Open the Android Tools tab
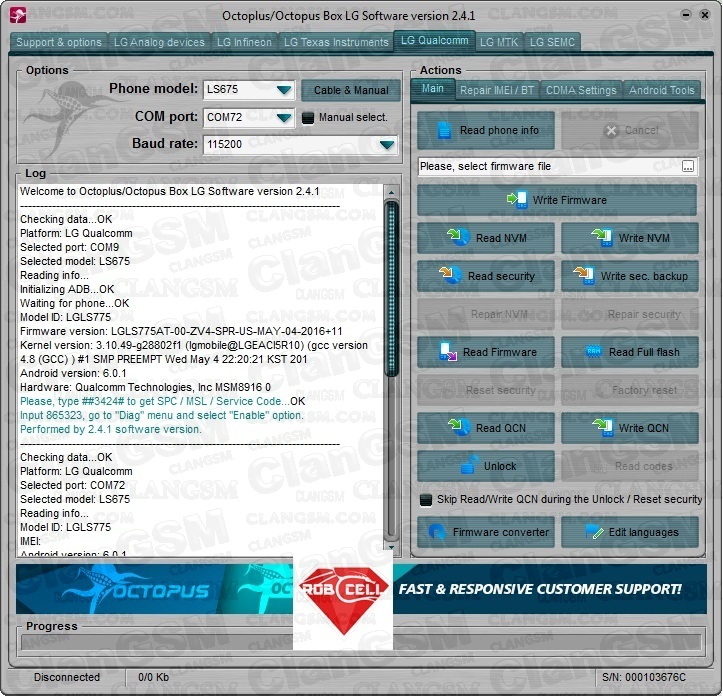 662,90
